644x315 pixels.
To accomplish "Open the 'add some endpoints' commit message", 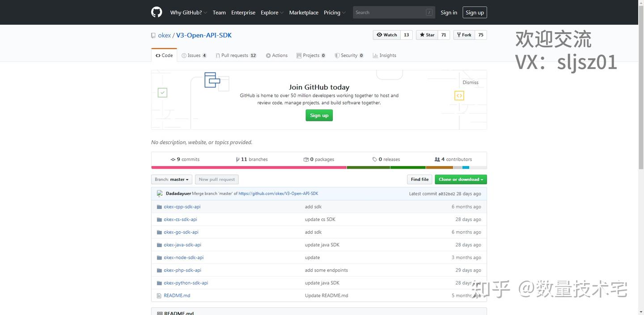I will [326, 270].
